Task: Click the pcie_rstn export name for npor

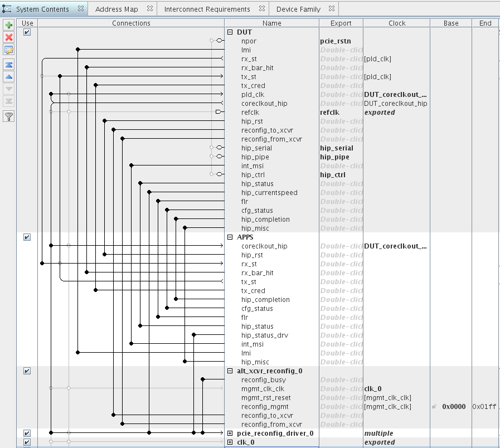Action: (x=335, y=41)
